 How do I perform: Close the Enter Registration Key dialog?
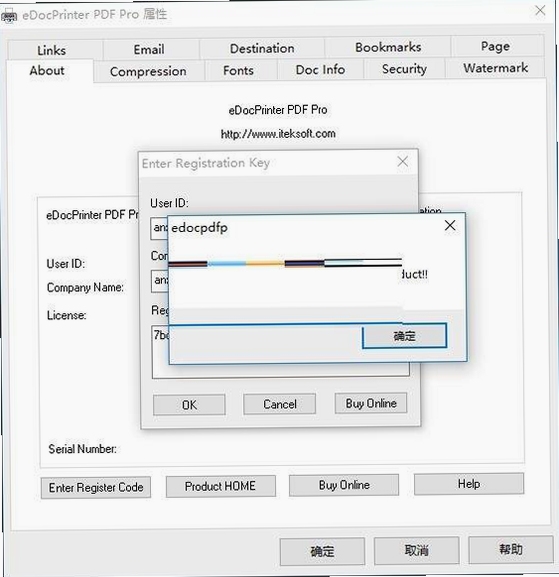pos(403,161)
